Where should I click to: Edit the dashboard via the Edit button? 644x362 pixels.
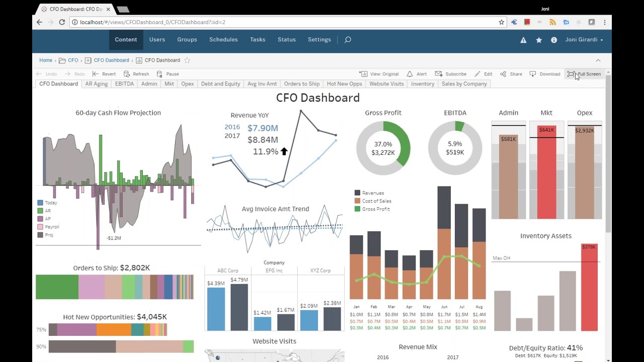[x=483, y=74]
